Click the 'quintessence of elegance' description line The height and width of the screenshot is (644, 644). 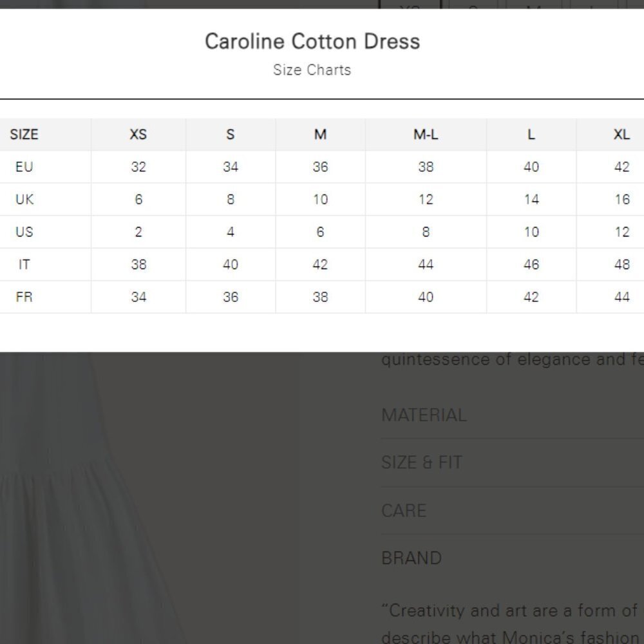point(512,359)
